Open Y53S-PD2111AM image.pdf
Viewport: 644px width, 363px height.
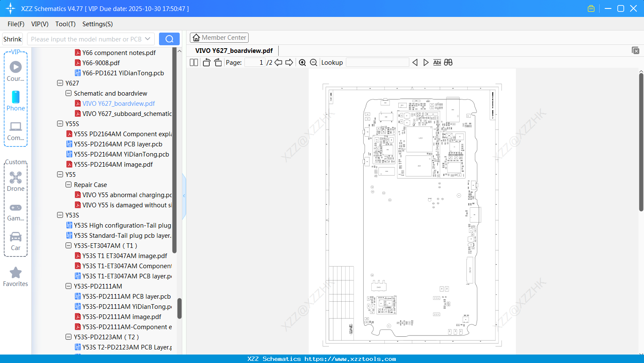pyautogui.click(x=118, y=317)
